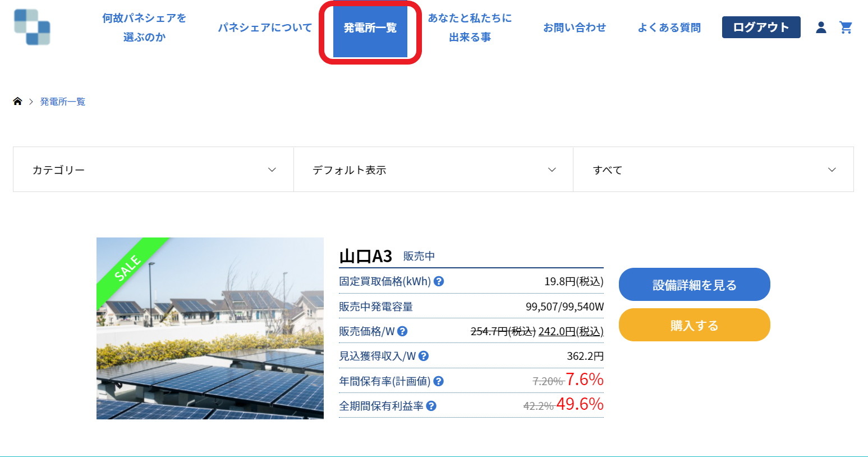Open the user account profile icon
The width and height of the screenshot is (868, 457).
pyautogui.click(x=821, y=28)
